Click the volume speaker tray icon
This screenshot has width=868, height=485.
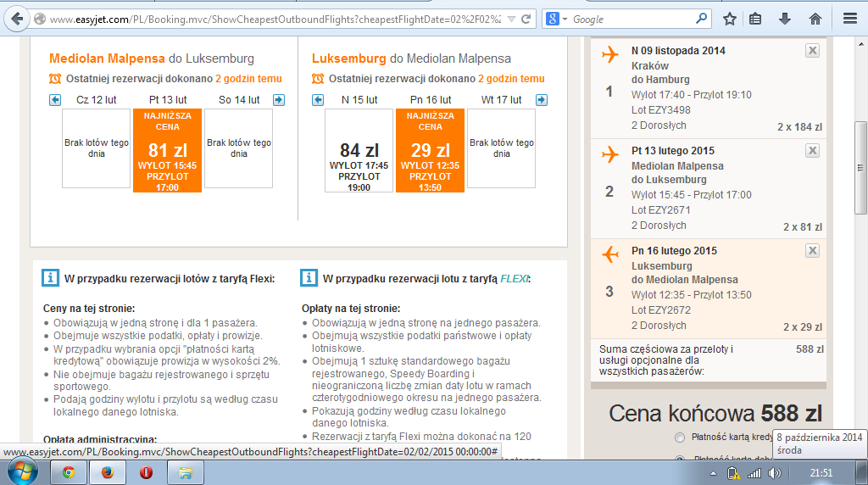[x=775, y=473]
